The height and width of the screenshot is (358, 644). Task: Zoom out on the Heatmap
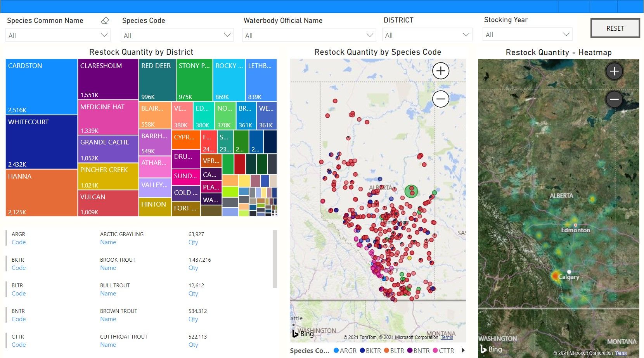(614, 99)
